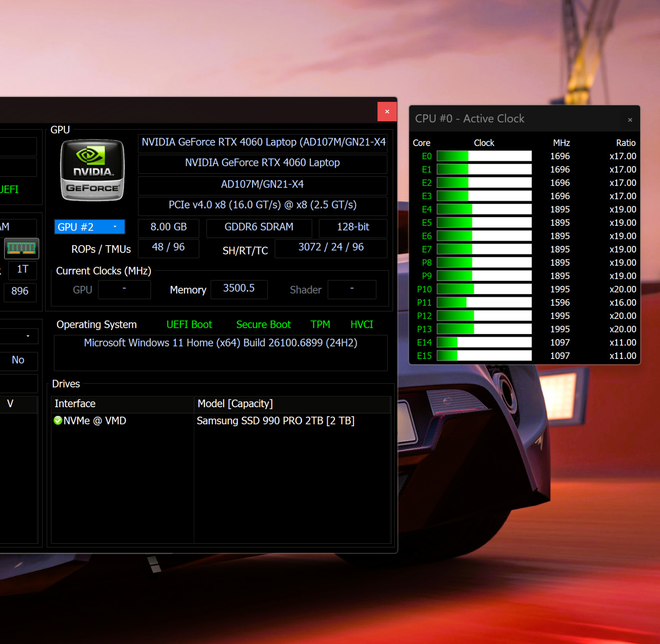This screenshot has height=644, width=660.
Task: Click the Interface column header in Drives
Action: (123, 404)
